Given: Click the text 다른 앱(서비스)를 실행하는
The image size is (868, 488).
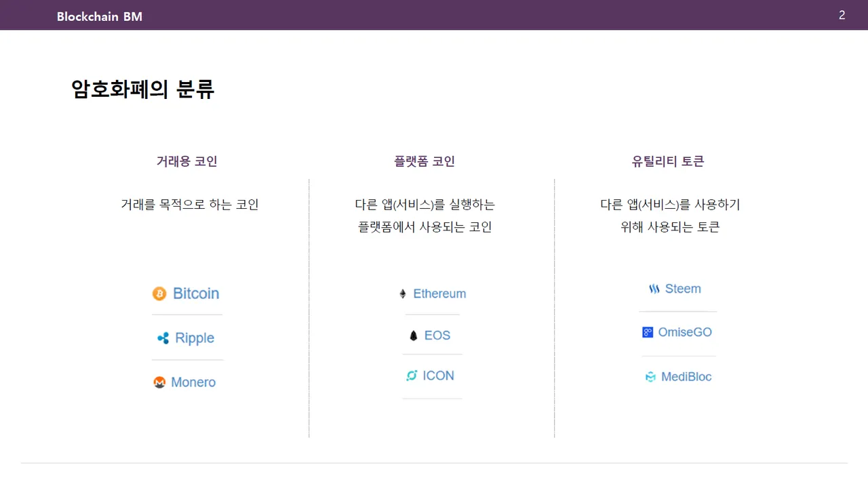Looking at the screenshot, I should pyautogui.click(x=425, y=204).
